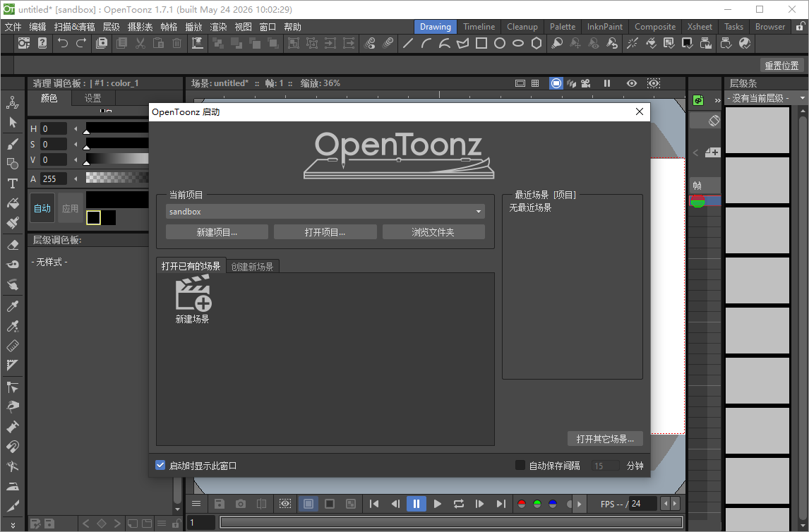Select the Selection arrow tool
The image size is (809, 532).
pyautogui.click(x=13, y=123)
